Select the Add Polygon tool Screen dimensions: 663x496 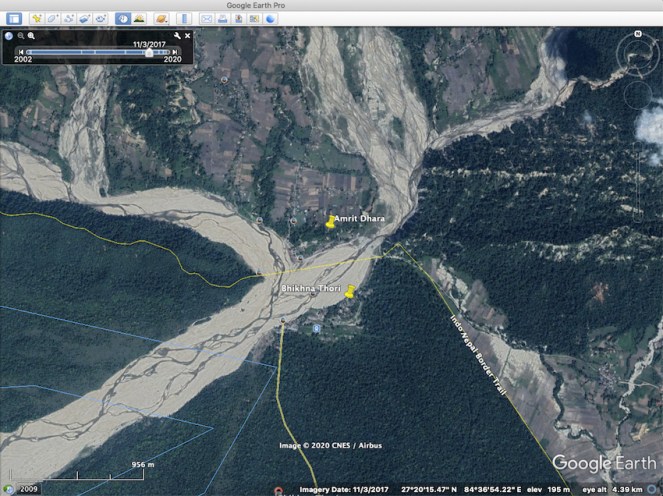[53, 19]
